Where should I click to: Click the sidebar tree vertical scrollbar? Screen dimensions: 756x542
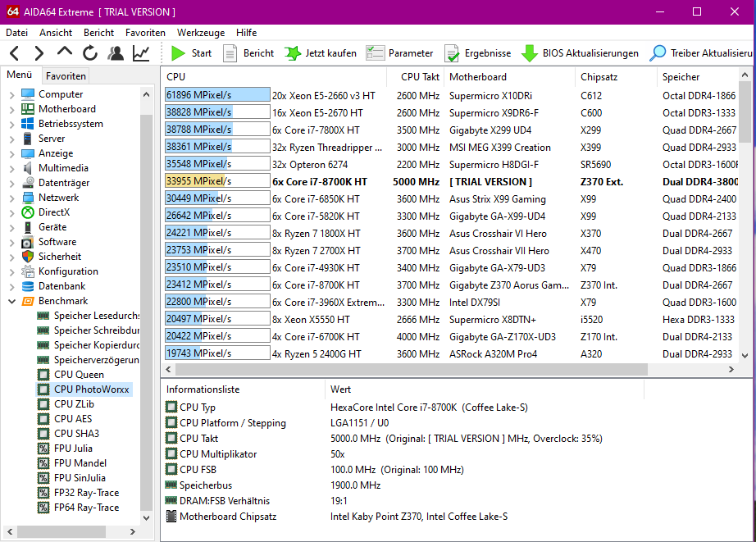pos(146,312)
